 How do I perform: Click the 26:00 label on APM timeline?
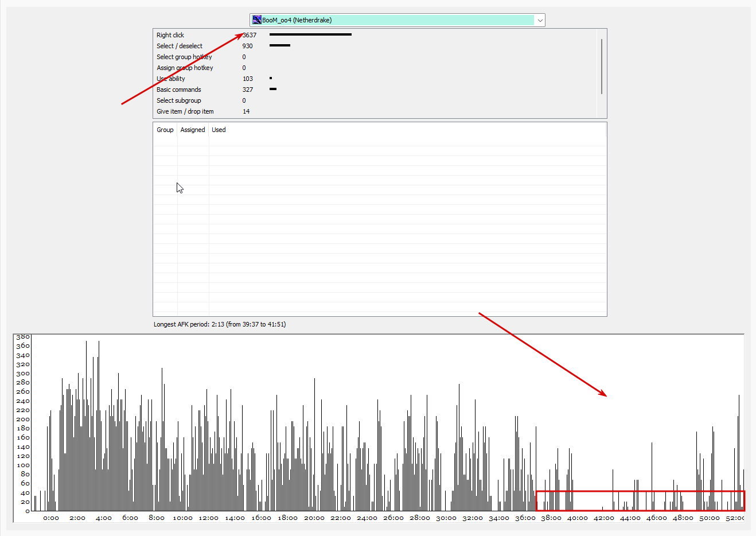tap(393, 518)
